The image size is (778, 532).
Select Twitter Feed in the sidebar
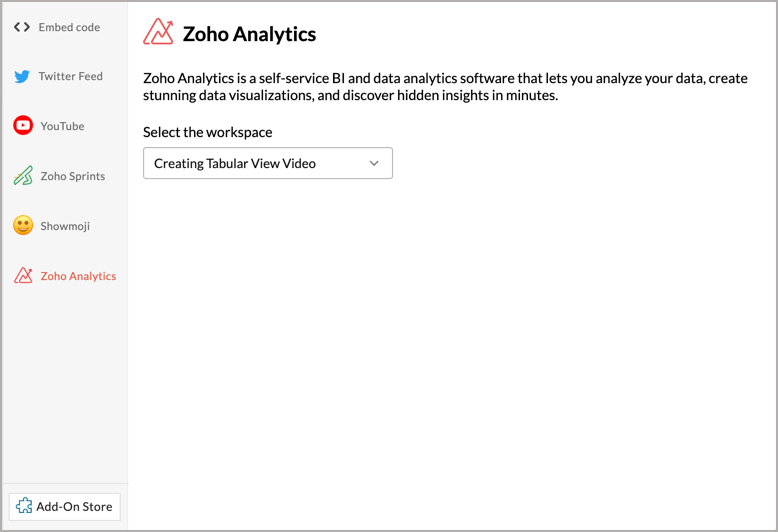pyautogui.click(x=59, y=76)
